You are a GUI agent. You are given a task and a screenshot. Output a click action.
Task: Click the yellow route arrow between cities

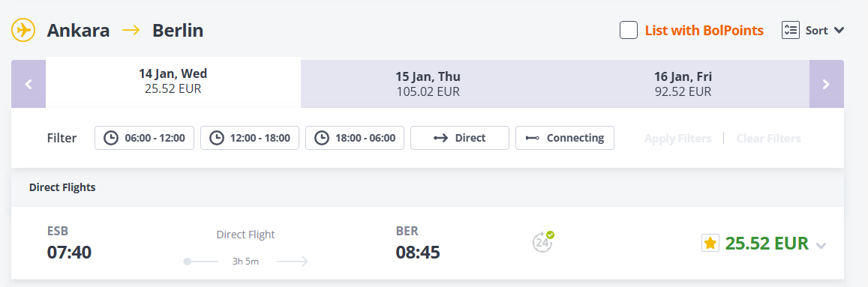pos(131,30)
